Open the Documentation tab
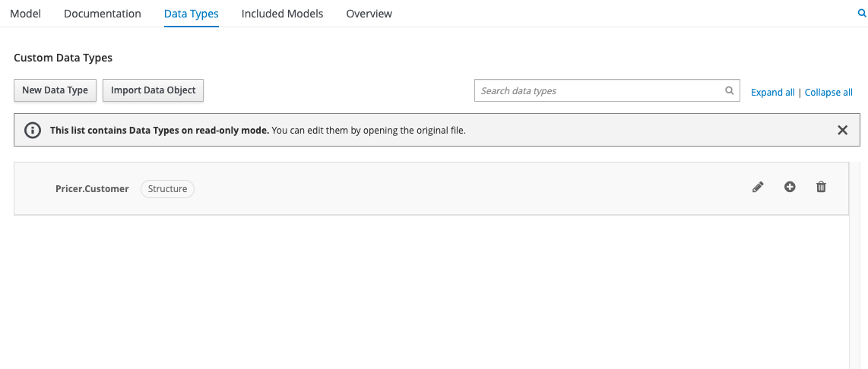The image size is (868, 369). coord(103,14)
